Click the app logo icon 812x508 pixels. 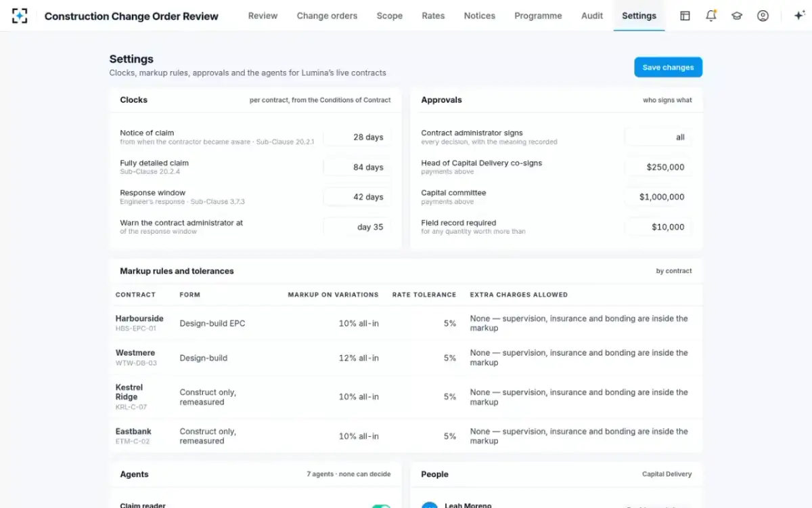coord(20,16)
